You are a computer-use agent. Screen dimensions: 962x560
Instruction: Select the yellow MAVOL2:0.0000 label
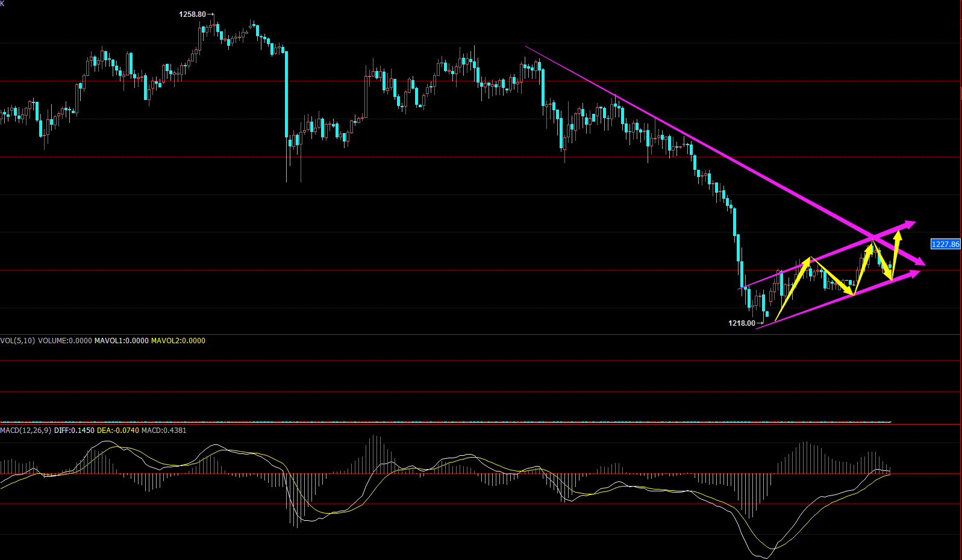point(178,341)
